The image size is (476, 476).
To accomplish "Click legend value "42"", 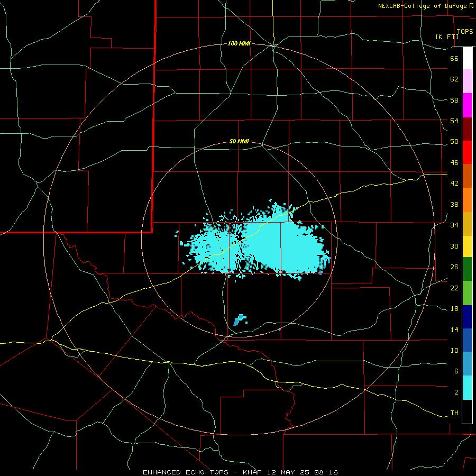I will (454, 184).
